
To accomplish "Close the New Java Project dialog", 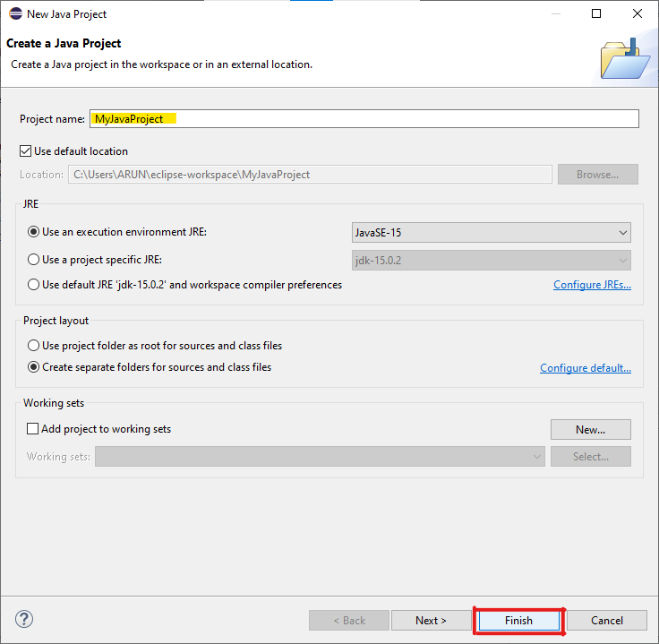I will point(638,13).
